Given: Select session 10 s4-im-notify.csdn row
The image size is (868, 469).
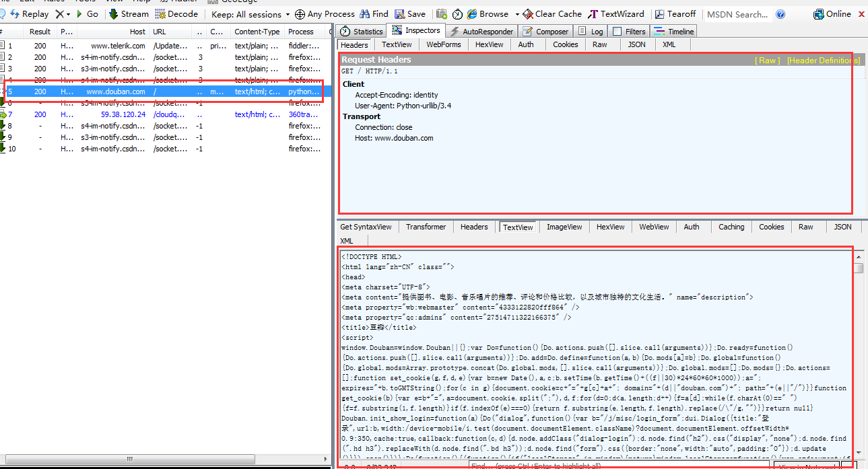Looking at the screenshot, I should click(x=164, y=149).
